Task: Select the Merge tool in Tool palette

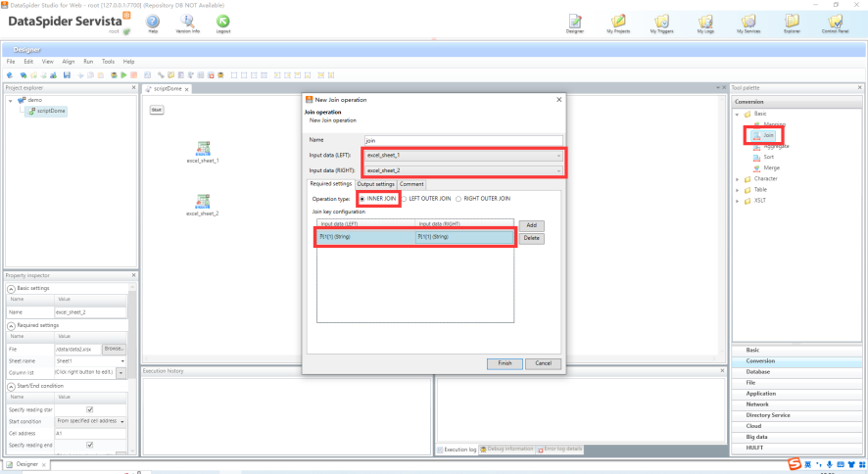Action: (766, 167)
